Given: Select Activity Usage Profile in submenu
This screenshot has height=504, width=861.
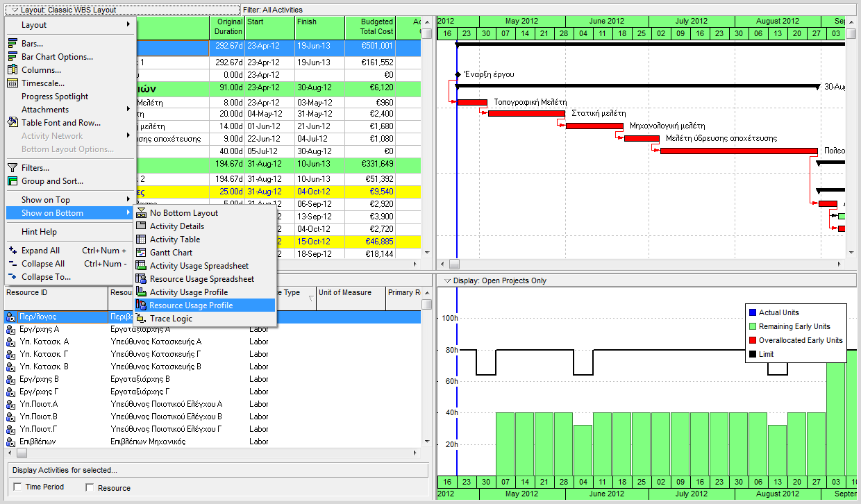Looking at the screenshot, I should pyautogui.click(x=206, y=292).
